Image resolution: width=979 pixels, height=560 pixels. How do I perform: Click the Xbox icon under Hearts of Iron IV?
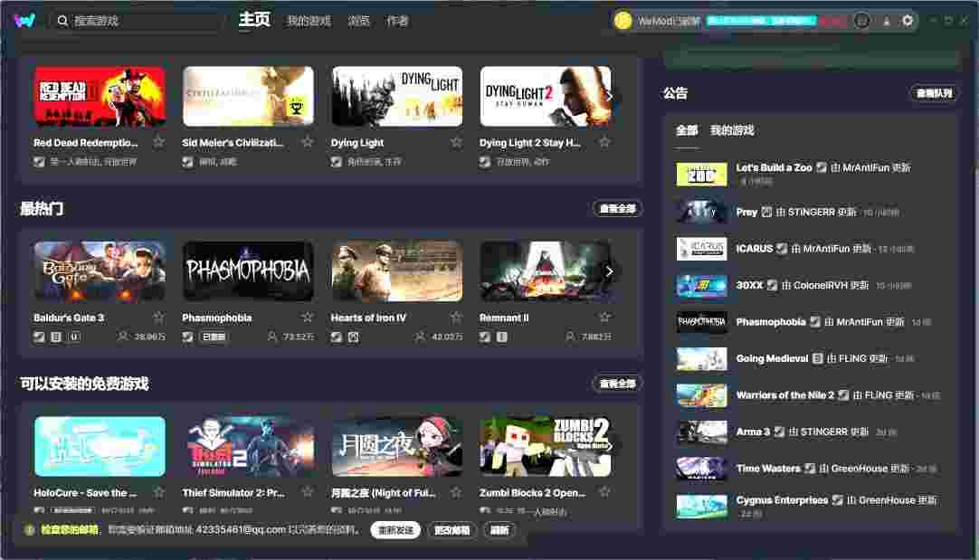354,337
